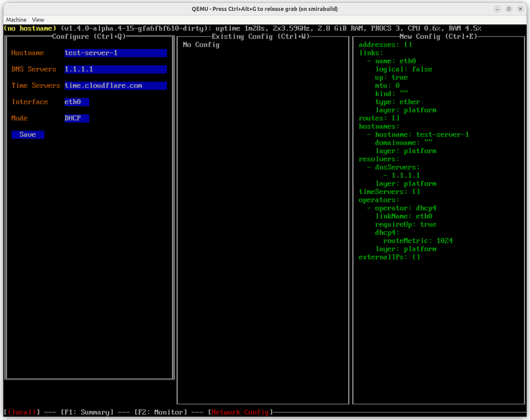This screenshot has width=530, height=420.
Task: Click the Time Servers input field
Action: tap(115, 85)
